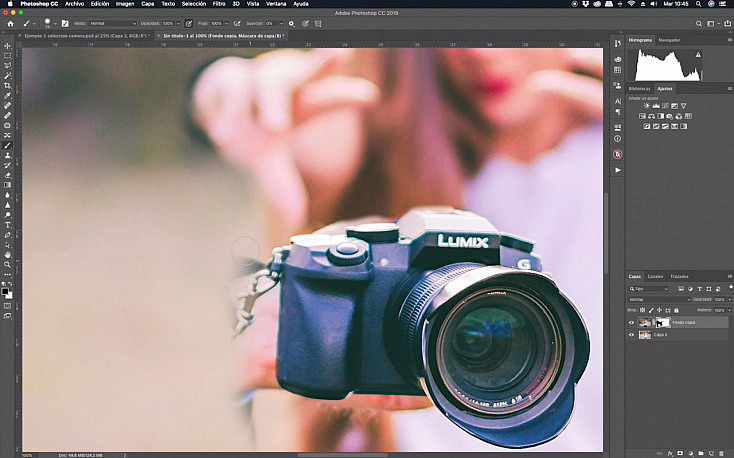
Task: Enable airbrush-style build-up
Action: click(237, 23)
